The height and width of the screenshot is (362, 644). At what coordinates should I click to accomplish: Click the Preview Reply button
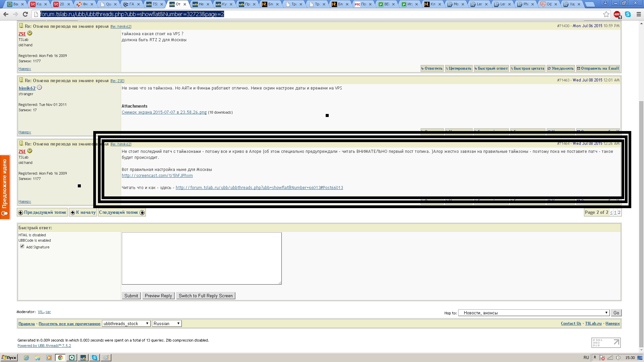pos(158,296)
